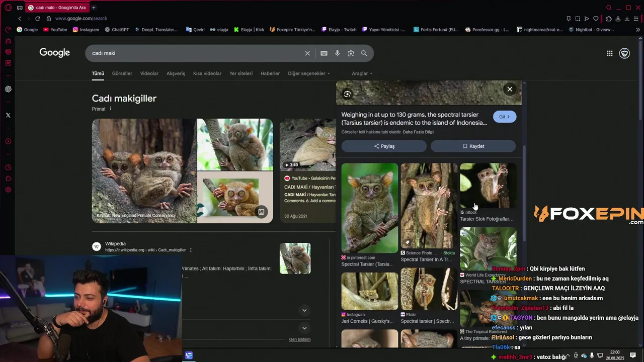Expand Diğer seçenekler dropdown
The image size is (644, 362).
click(309, 73)
